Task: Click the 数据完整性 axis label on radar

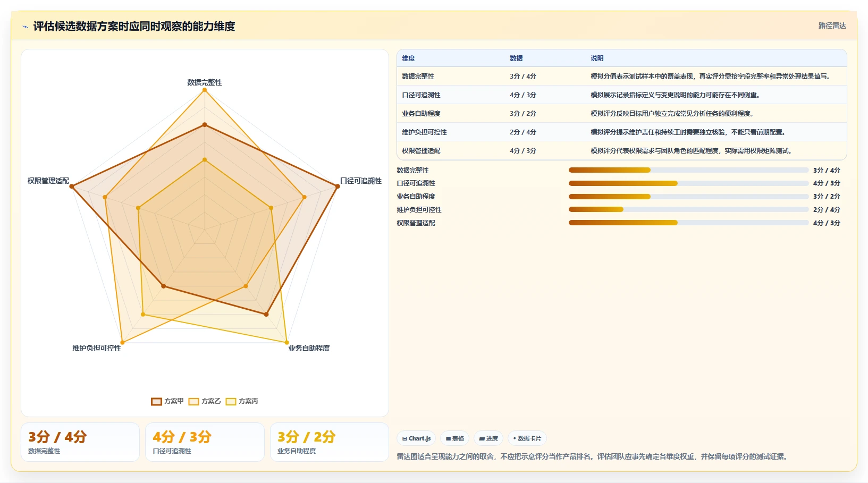Action: [x=205, y=82]
